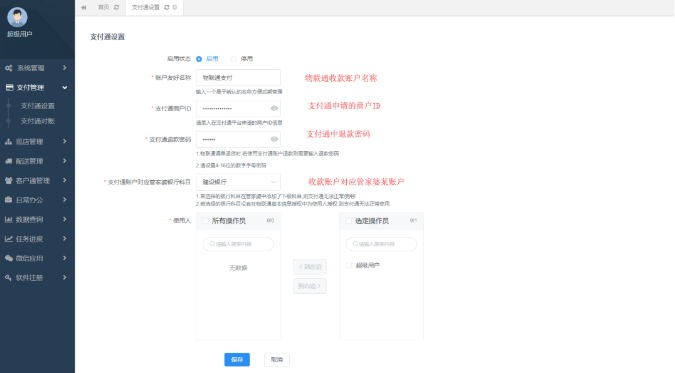Click the 支付通退款密码 input field
The width and height of the screenshot is (675, 373).
tap(238, 140)
